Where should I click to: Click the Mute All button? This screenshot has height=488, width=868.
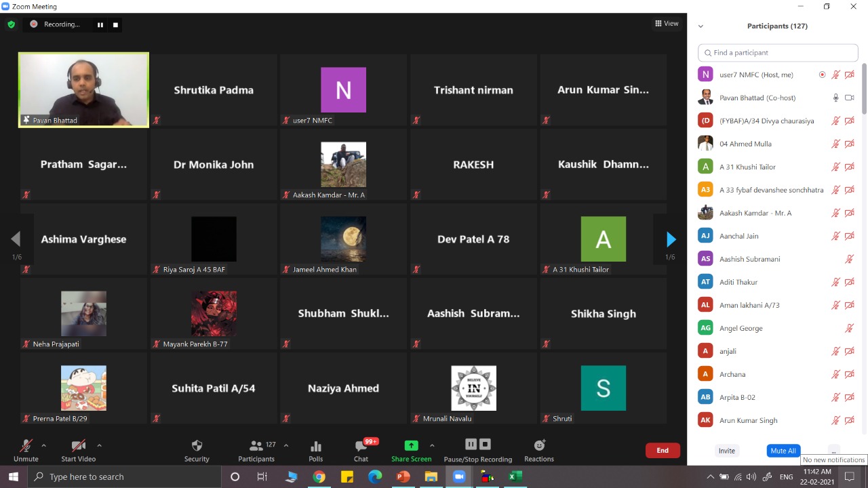(x=783, y=451)
